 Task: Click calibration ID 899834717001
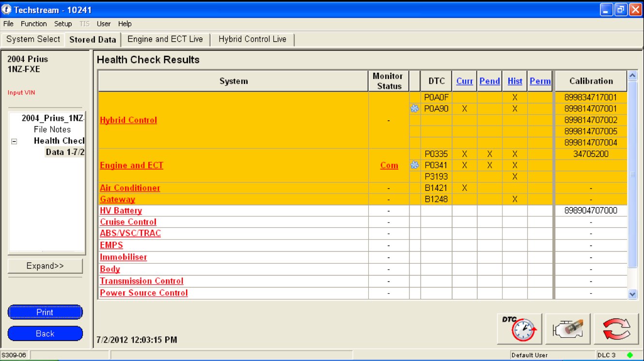coord(591,97)
